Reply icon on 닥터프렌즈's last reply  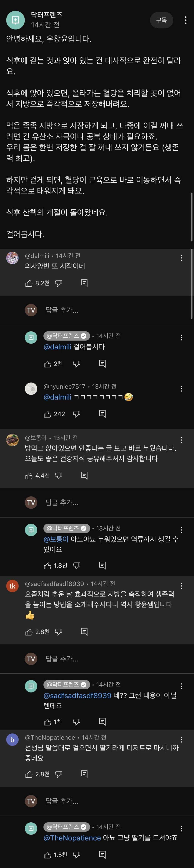coord(102,855)
